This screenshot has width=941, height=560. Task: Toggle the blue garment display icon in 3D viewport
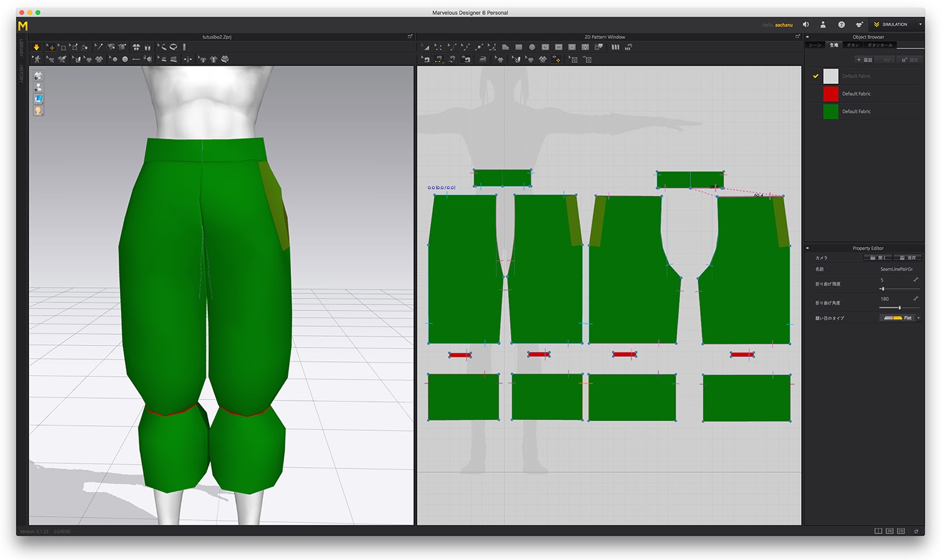click(x=38, y=99)
